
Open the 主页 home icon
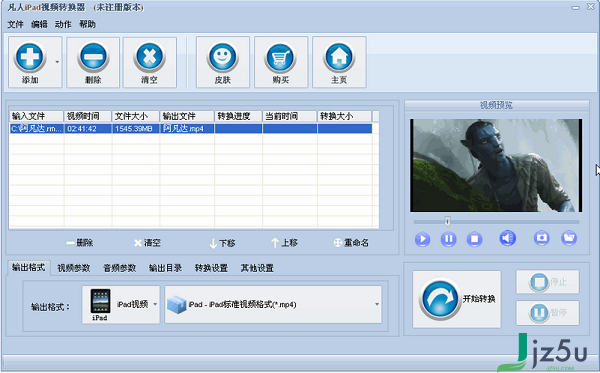point(339,57)
